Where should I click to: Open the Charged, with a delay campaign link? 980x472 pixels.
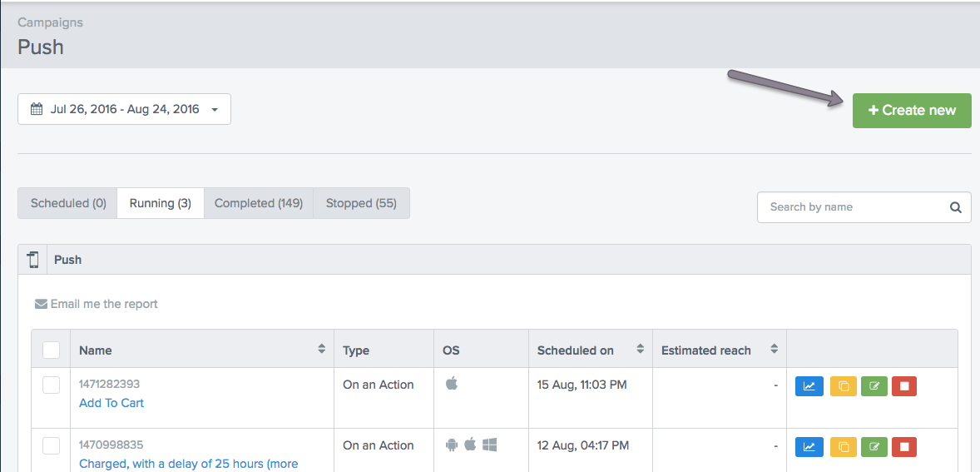click(x=189, y=464)
